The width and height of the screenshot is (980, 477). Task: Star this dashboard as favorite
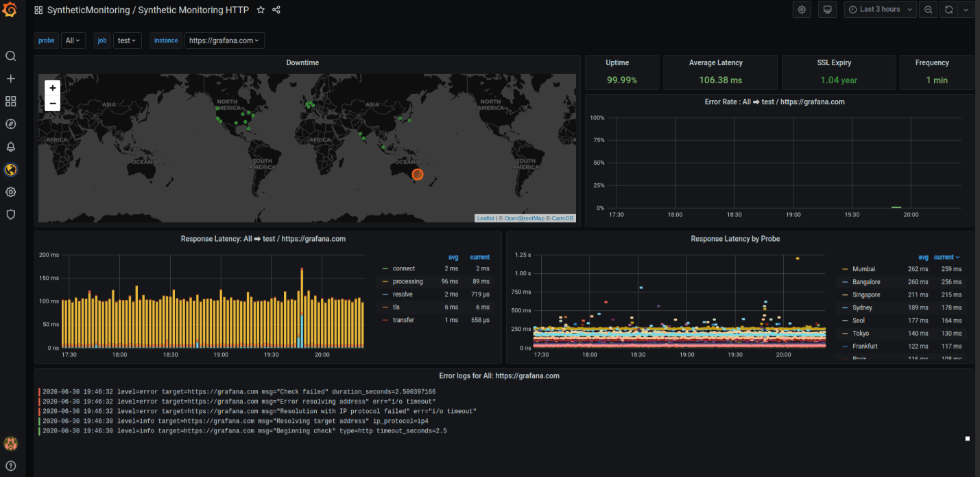pyautogui.click(x=261, y=10)
